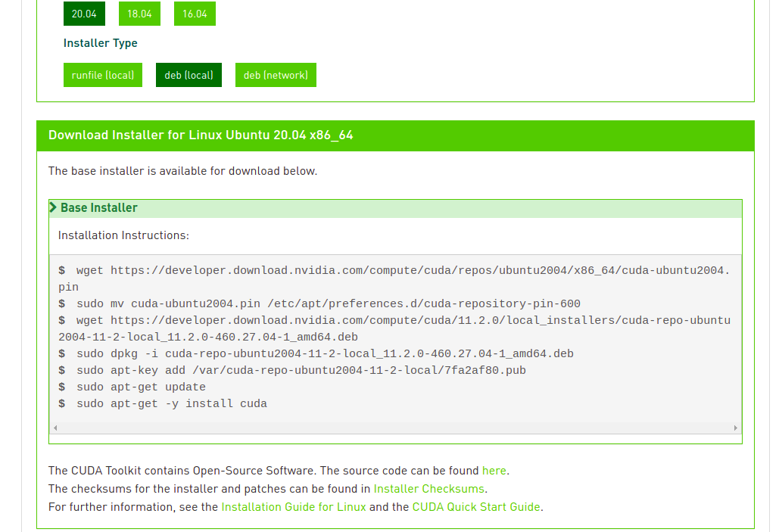Click the 'sudo apt-key add' command line

tap(292, 370)
